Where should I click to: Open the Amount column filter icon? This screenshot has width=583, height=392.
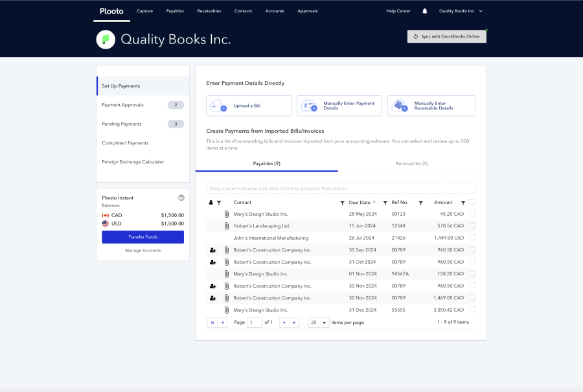[463, 203]
